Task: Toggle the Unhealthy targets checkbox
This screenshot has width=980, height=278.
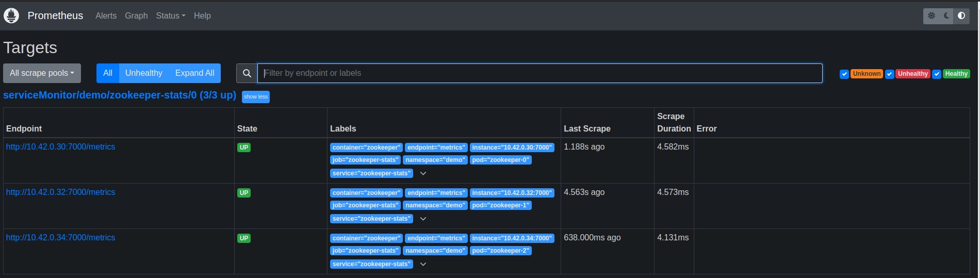Action: click(890, 74)
